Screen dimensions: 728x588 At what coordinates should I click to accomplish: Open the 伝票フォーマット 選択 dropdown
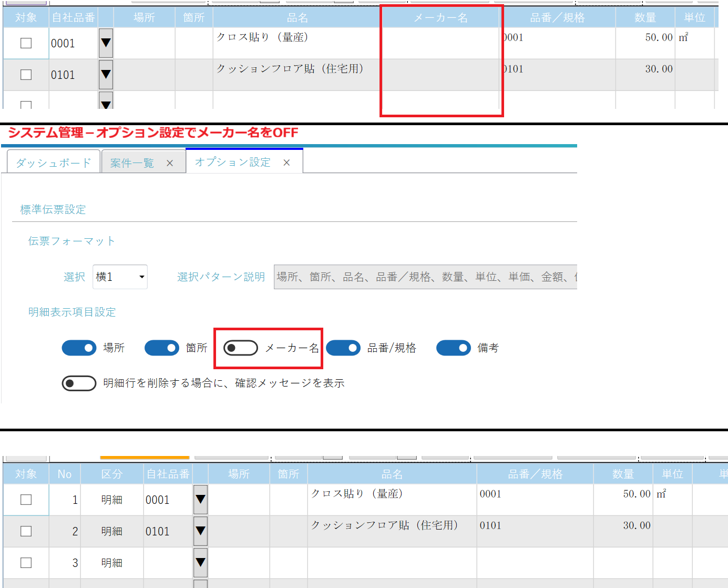120,277
